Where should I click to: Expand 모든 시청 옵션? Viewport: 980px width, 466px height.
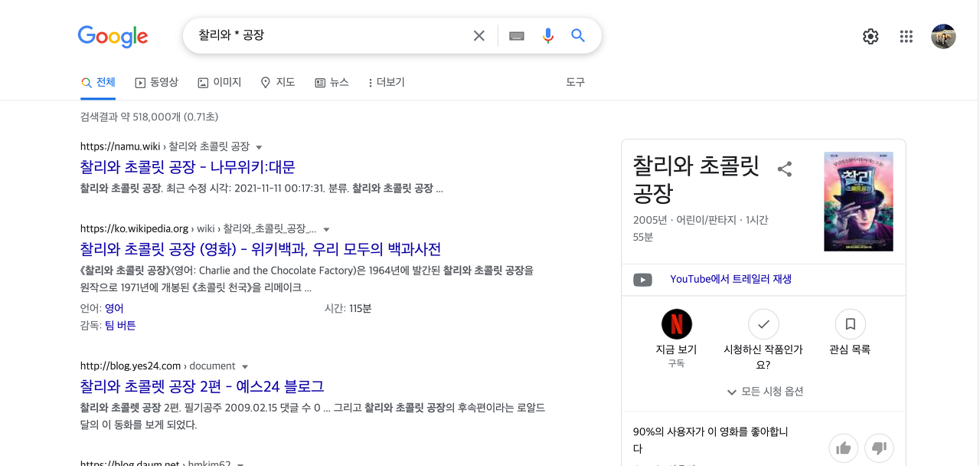tap(764, 392)
